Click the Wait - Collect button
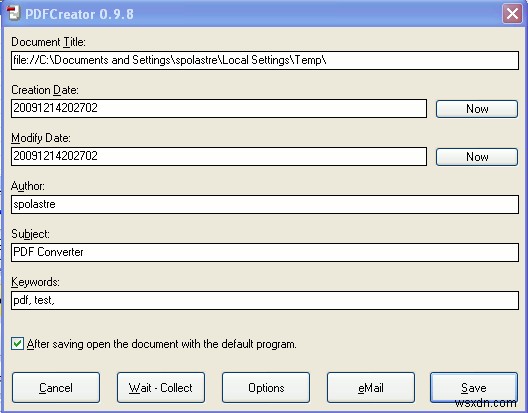The width and height of the screenshot is (528, 413). [x=161, y=387]
